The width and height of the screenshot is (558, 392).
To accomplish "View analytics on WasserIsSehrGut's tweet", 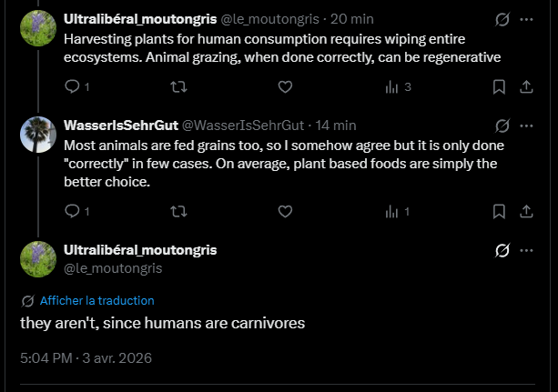I will coord(392,211).
